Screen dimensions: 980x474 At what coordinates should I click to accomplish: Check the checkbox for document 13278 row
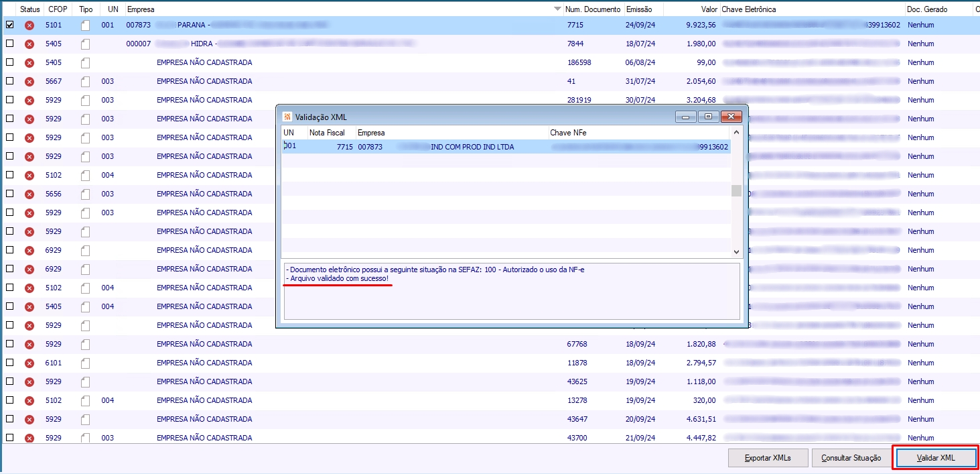9,400
